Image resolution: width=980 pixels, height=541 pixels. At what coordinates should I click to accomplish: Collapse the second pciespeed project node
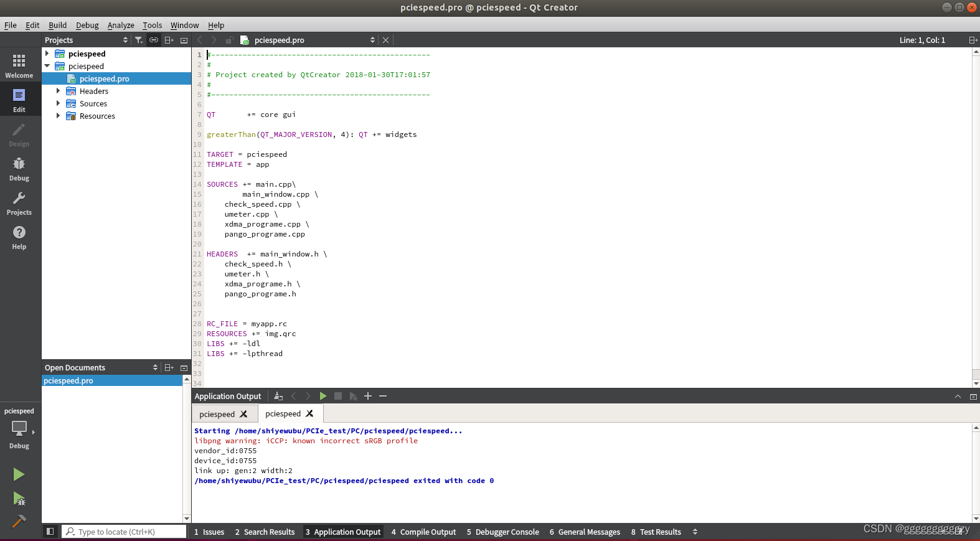coord(47,66)
